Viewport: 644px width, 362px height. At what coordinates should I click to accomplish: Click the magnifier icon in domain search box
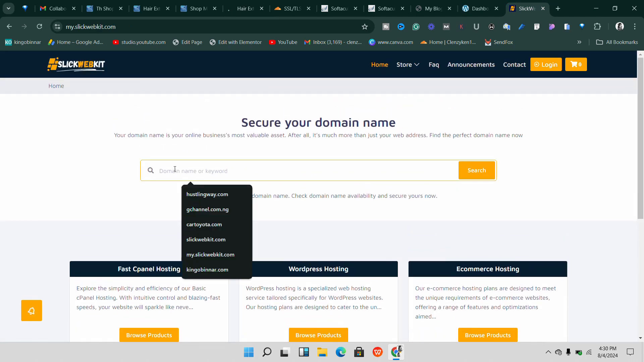[151, 171]
